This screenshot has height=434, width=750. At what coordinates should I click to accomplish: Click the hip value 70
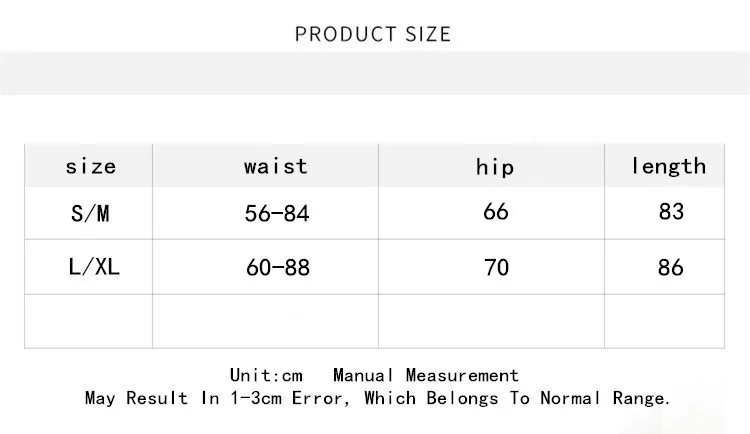click(x=496, y=267)
